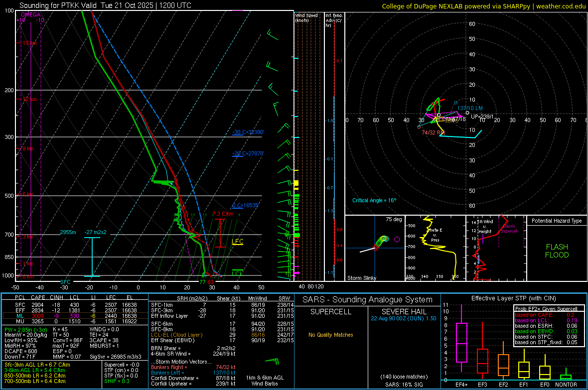Screen dimensions: 588x390
Task: Select the 'Corfidi Upshear = 239/1 kt' line
Action: [193, 384]
